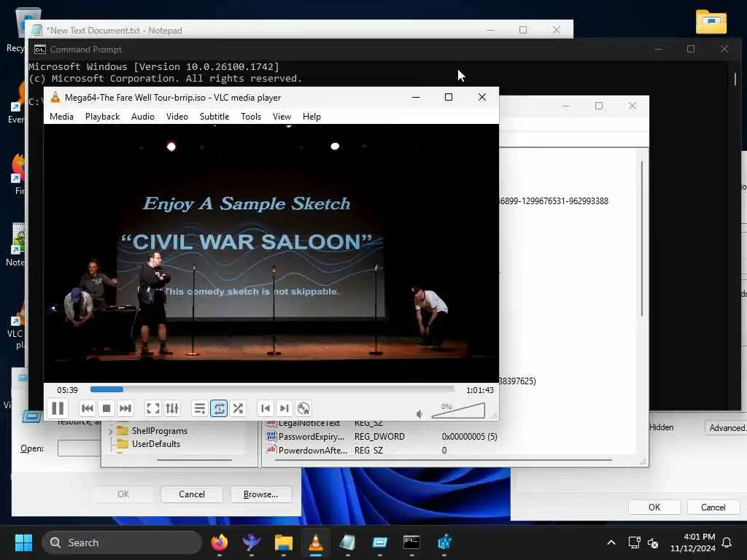This screenshot has height=560, width=747.
Task: Click the registry editor vertical scrollbar
Action: 642,239
